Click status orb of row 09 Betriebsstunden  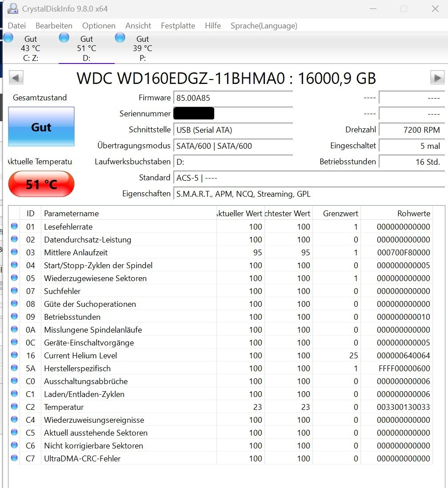14,316
